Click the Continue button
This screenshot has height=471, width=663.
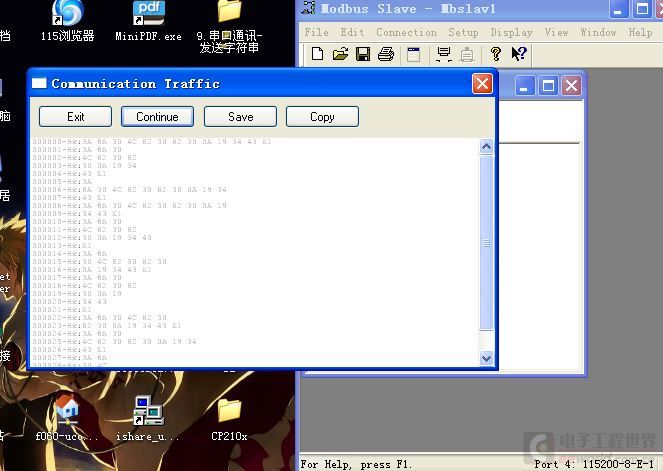click(157, 117)
